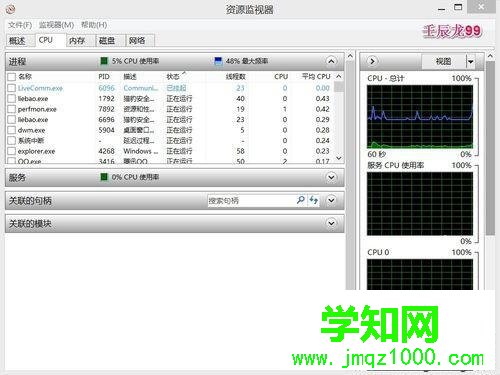Check the perfmon.exe process checkbox
Viewport: 500px width, 375px height.
(x=12, y=109)
